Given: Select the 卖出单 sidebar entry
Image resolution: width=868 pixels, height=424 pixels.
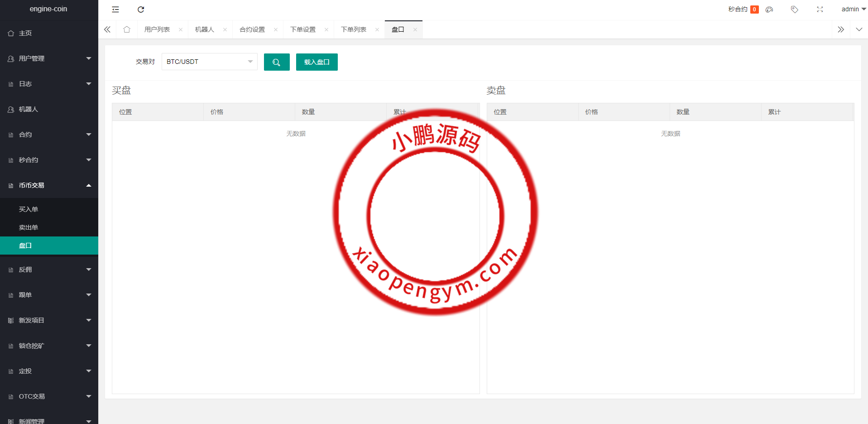Looking at the screenshot, I should pyautogui.click(x=29, y=227).
